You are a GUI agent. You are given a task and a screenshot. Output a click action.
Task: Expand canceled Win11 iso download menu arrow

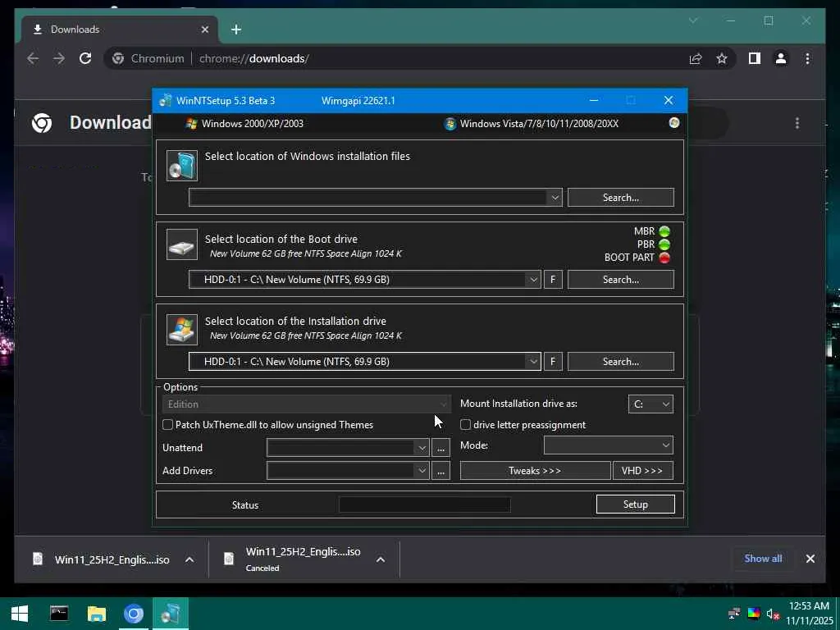[x=381, y=559]
